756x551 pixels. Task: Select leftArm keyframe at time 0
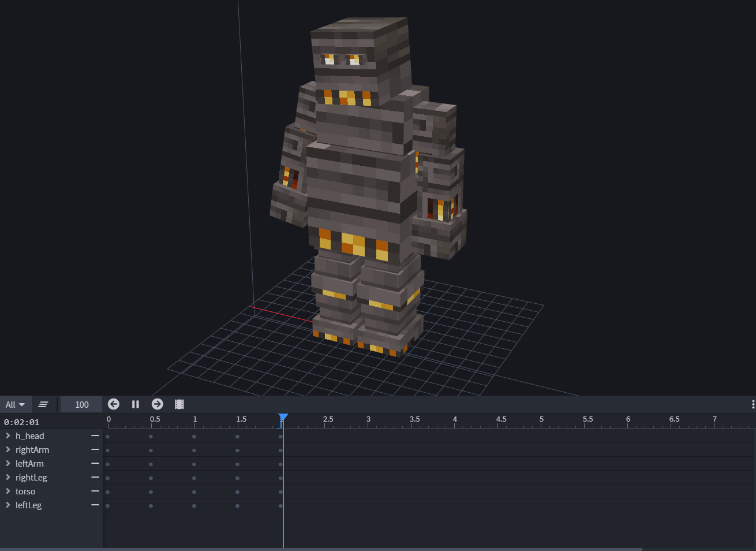coord(107,464)
